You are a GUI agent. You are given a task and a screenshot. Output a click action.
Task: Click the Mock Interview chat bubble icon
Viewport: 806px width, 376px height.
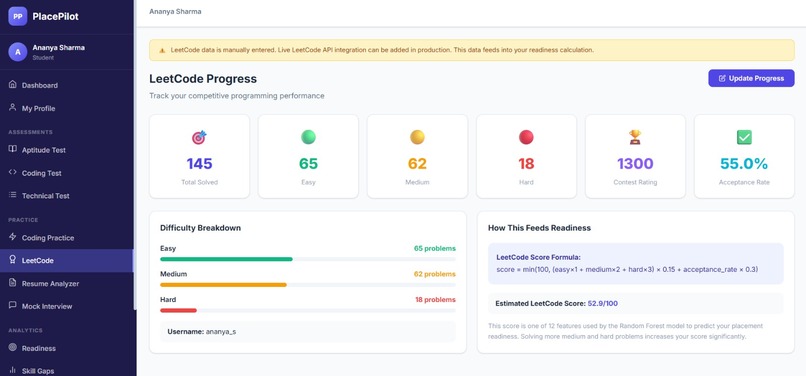click(13, 306)
